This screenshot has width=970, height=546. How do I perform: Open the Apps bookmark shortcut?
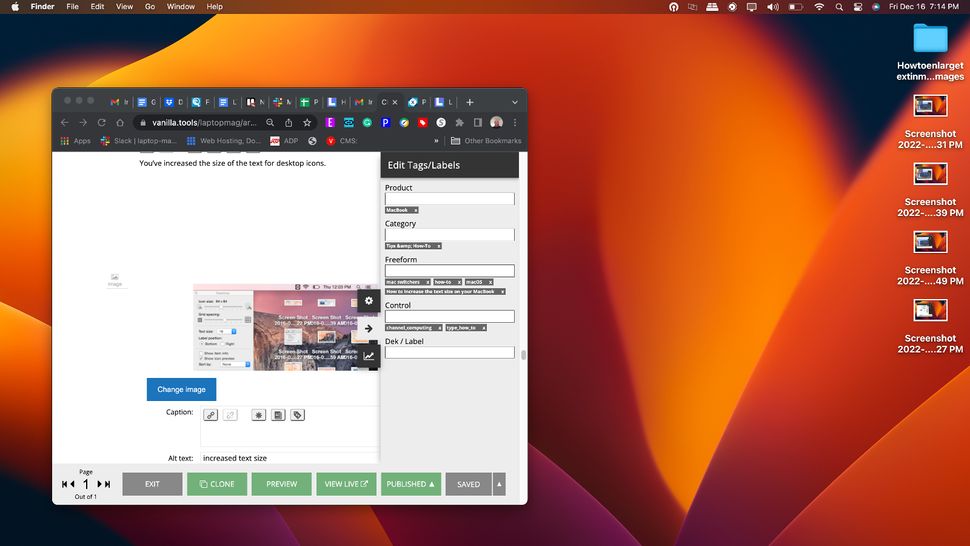pos(75,141)
